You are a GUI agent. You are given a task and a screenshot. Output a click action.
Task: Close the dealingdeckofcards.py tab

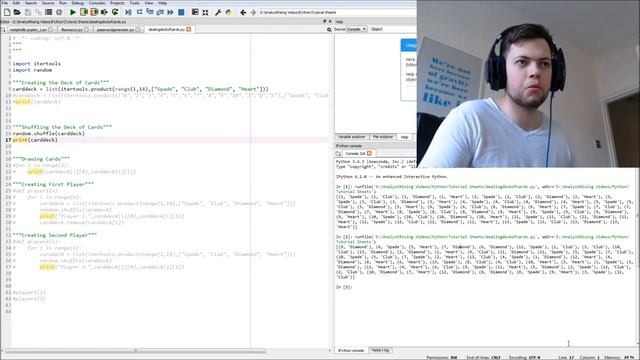189,29
